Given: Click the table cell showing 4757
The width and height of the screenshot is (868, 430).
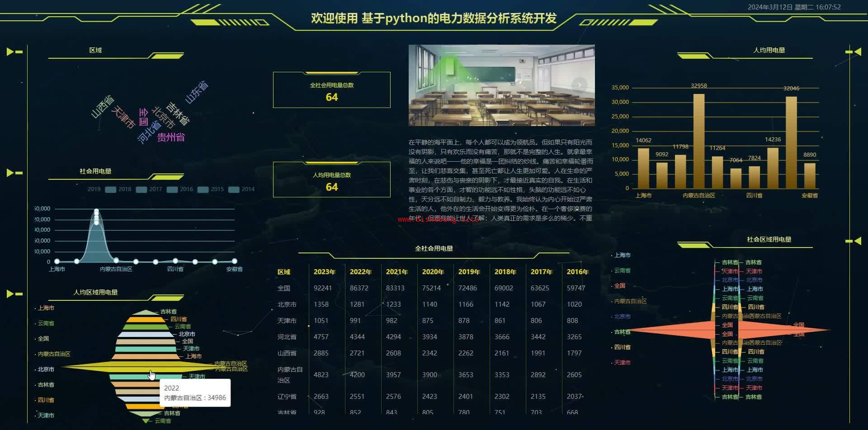Looking at the screenshot, I should click(x=321, y=337).
